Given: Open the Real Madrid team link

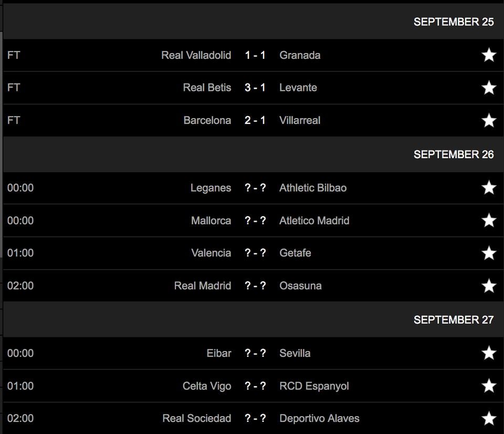Looking at the screenshot, I should point(203,286).
